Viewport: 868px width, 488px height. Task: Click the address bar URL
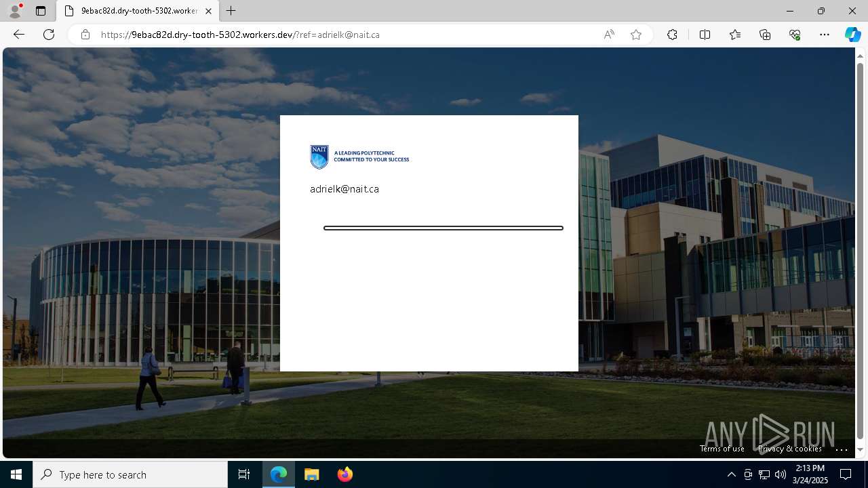[240, 35]
